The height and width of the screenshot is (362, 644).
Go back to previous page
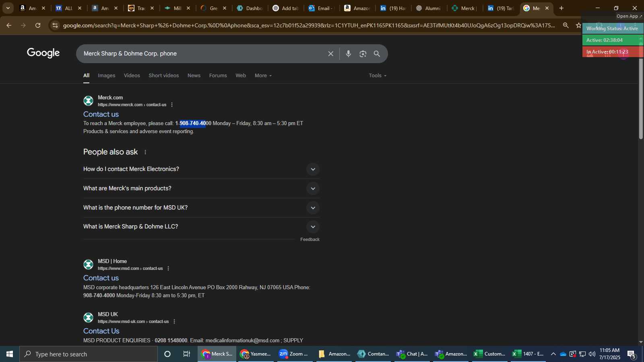click(x=9, y=25)
